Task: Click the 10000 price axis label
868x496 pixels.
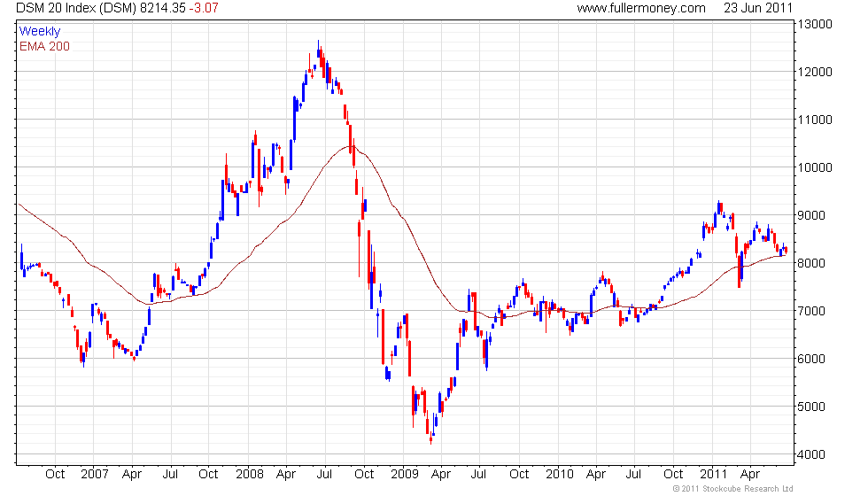Action: [814, 167]
